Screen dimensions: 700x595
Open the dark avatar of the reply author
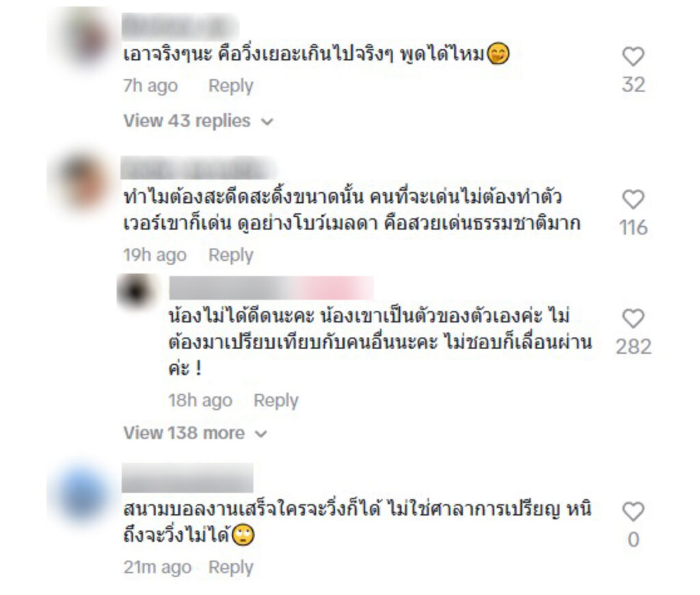[x=137, y=291]
